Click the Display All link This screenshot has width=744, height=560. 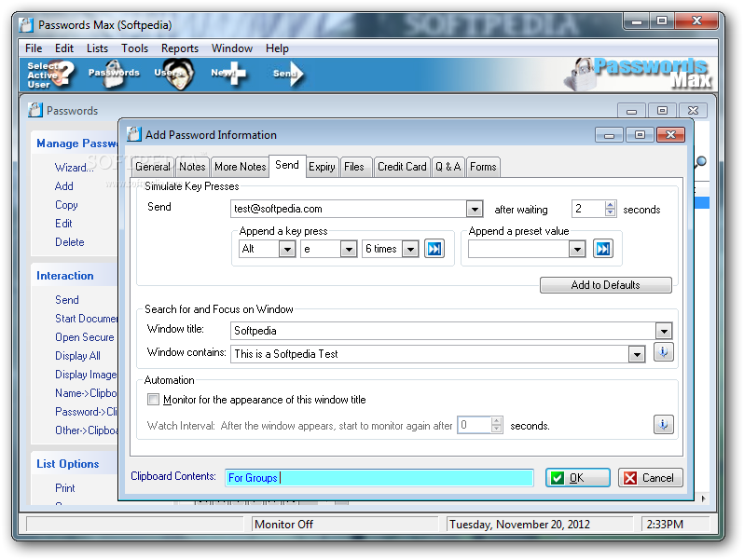pos(77,356)
